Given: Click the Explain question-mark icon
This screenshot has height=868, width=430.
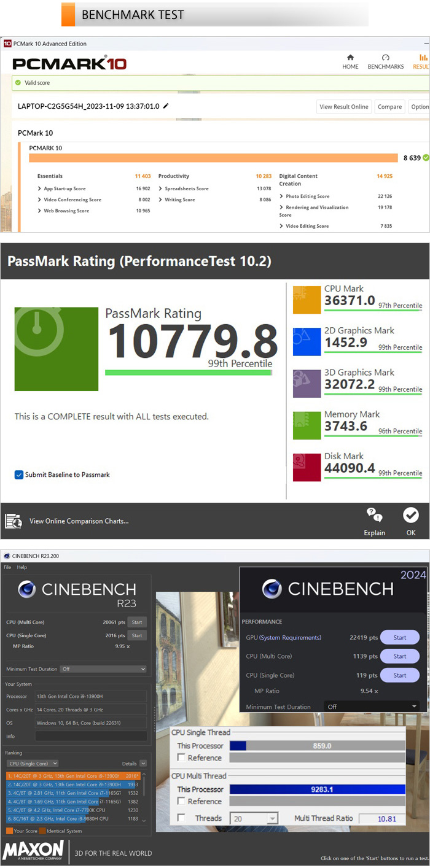Looking at the screenshot, I should (x=374, y=515).
